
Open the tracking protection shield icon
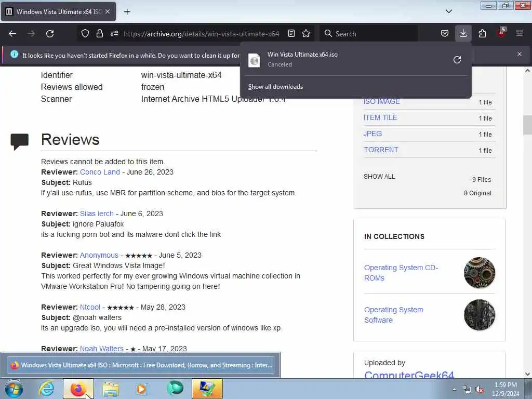pos(85,34)
